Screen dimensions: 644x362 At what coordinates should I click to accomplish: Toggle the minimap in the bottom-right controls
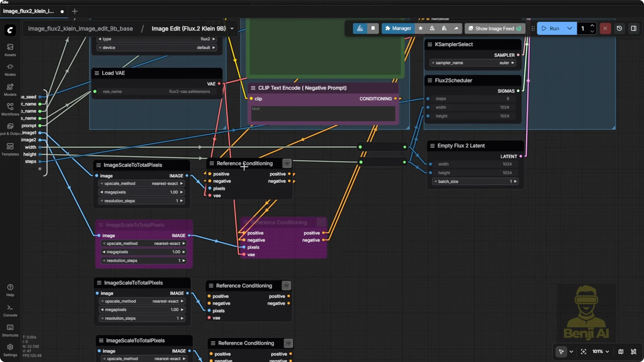(621, 352)
